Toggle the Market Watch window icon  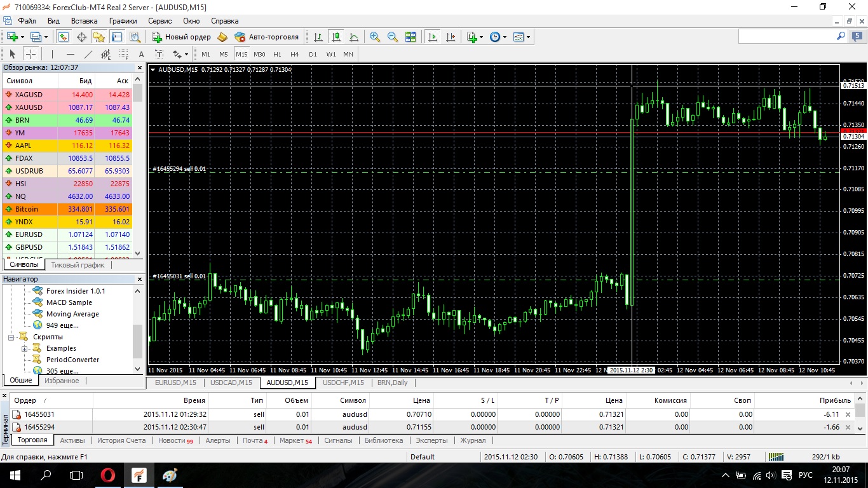tap(64, 37)
